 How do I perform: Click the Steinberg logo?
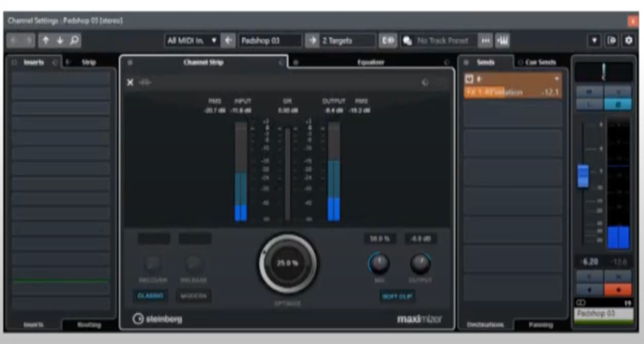click(x=157, y=319)
